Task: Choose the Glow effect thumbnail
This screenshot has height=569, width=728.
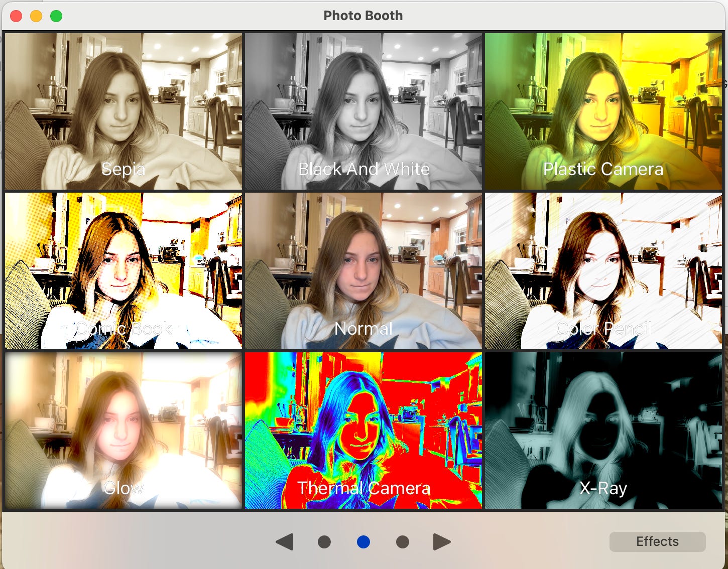Action: pyautogui.click(x=124, y=431)
